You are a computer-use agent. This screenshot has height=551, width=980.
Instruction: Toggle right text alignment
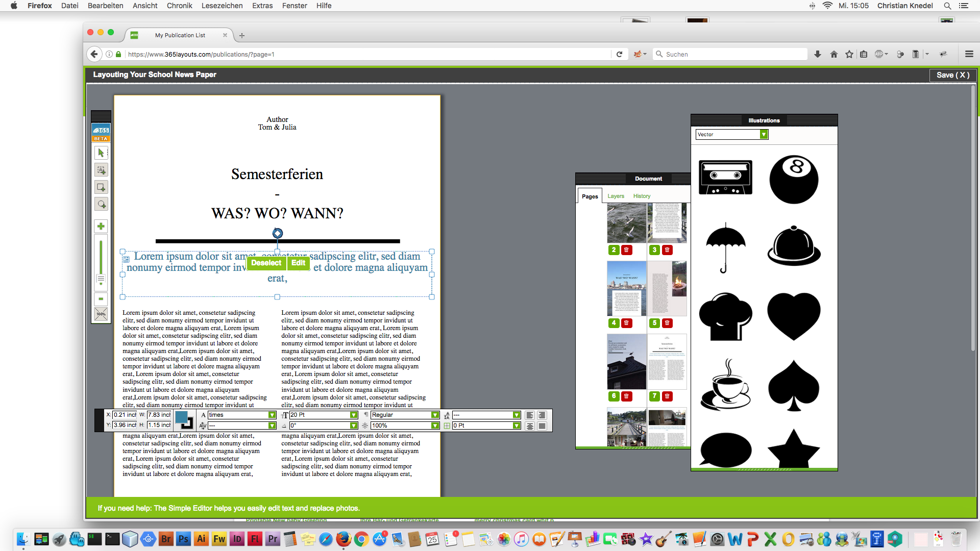[542, 415]
